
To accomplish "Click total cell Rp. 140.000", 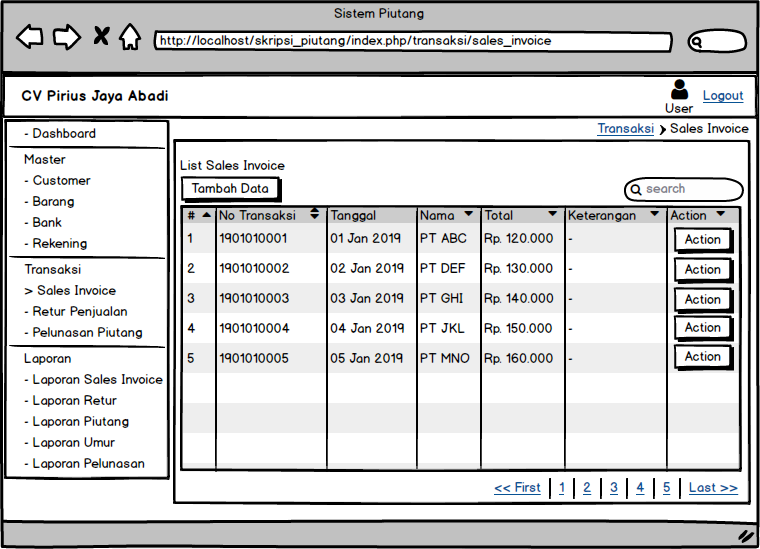I will [518, 298].
